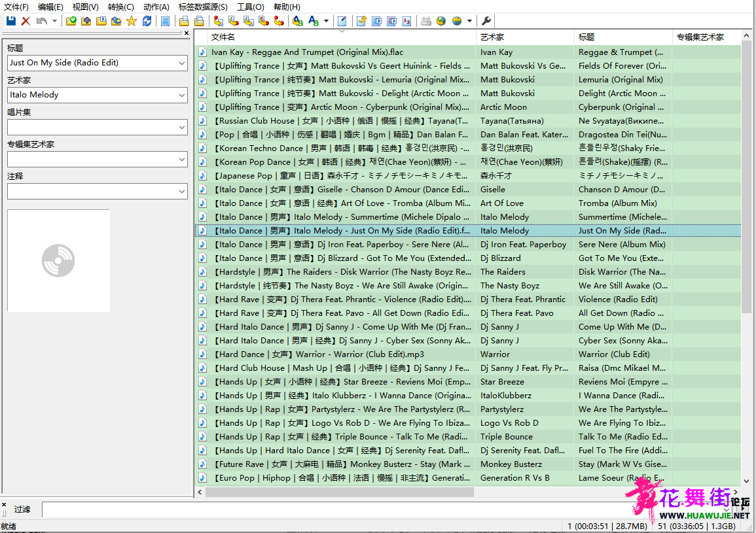Open the auto-numbering wizard icon
Screen dimensions: 756x533
point(407,21)
